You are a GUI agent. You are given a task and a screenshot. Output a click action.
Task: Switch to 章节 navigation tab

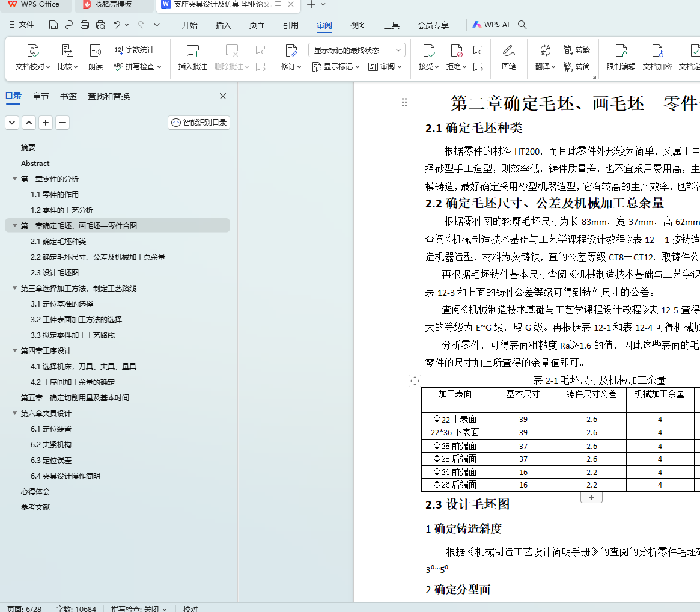tap(41, 96)
